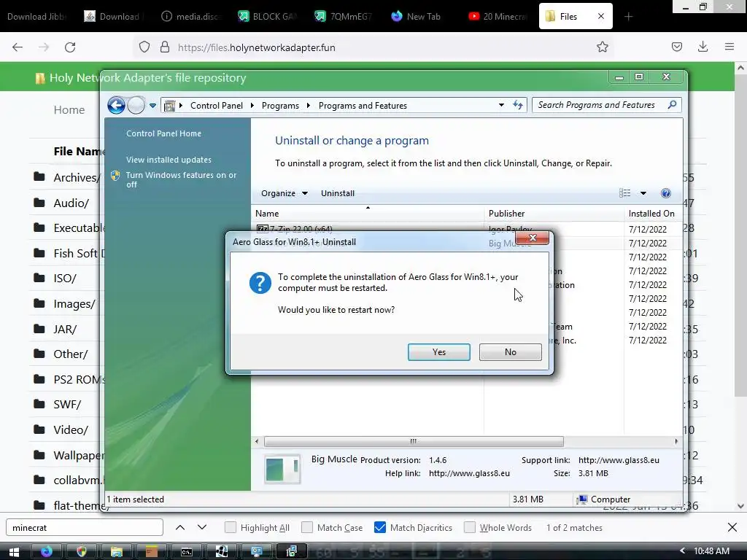Open recent pages dropdown beside nav arrows
Image resolution: width=747 pixels, height=560 pixels.
click(152, 106)
